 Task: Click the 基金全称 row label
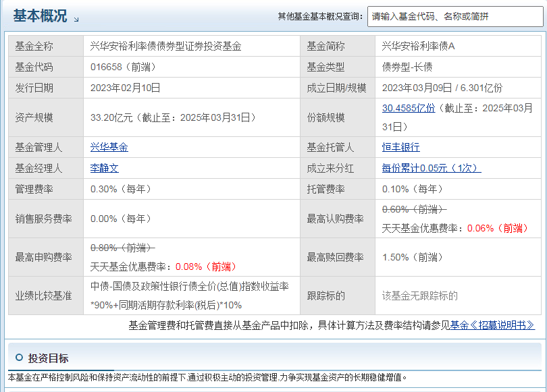click(x=34, y=46)
